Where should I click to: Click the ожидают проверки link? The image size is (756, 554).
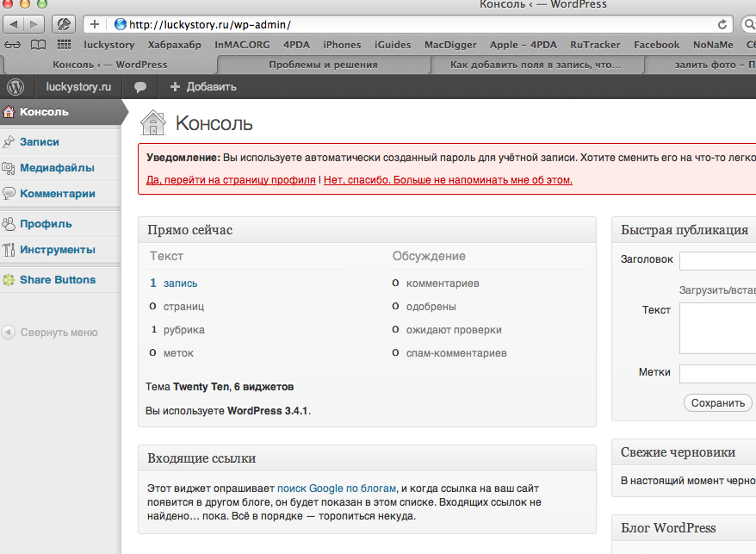pos(454,330)
